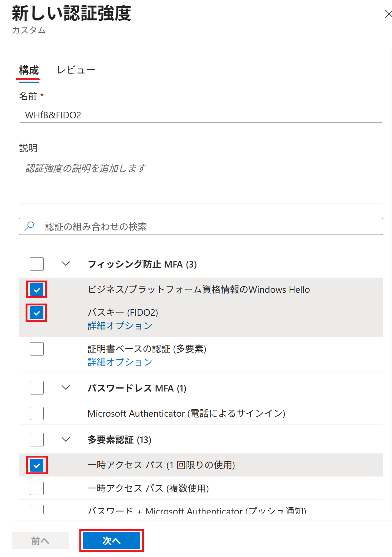392x557 pixels.
Task: Switch to the レビュー tab
Action: (x=76, y=70)
